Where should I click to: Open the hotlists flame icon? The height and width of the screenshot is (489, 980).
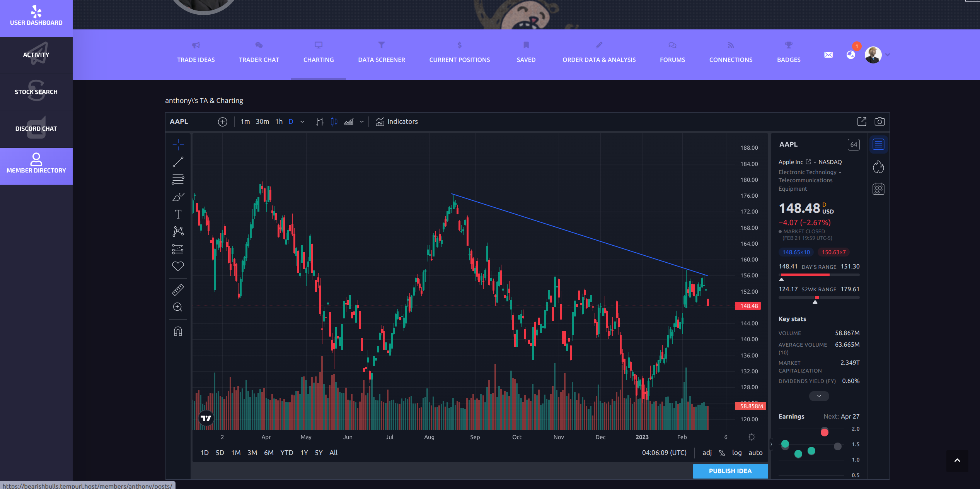pyautogui.click(x=878, y=167)
